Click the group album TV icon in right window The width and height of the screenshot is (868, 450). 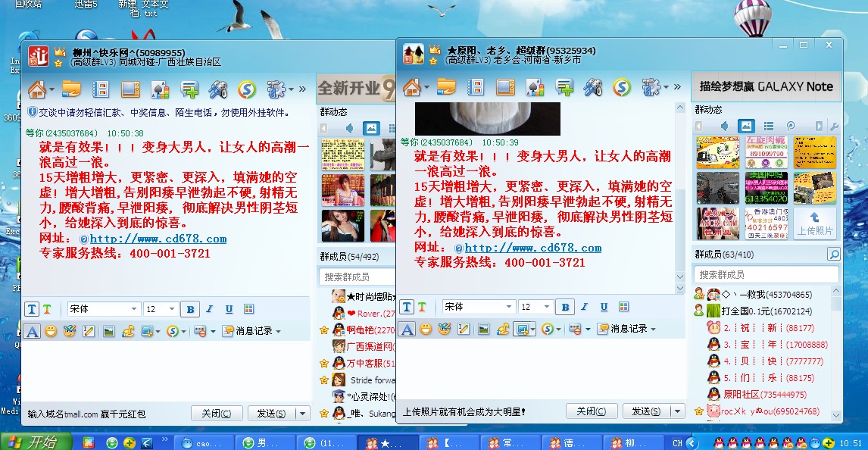click(505, 87)
